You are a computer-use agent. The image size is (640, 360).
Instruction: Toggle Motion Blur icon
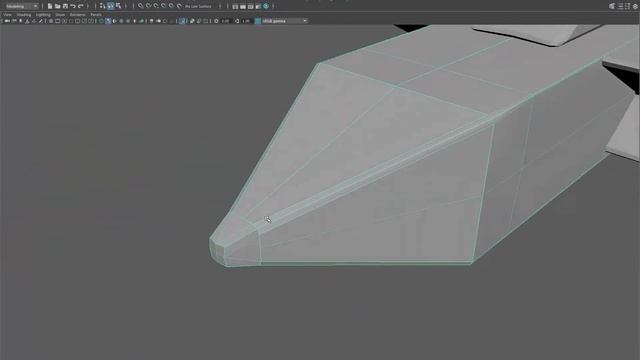(x=159, y=21)
